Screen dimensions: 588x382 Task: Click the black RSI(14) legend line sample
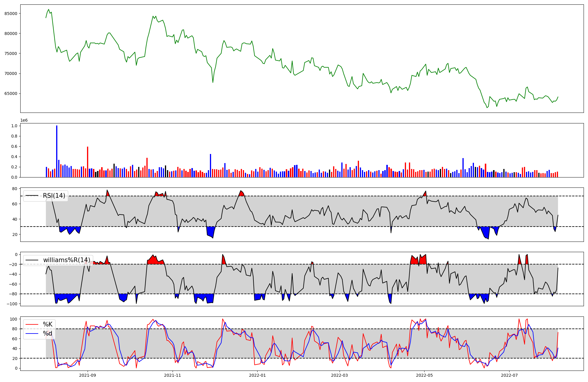(32, 196)
